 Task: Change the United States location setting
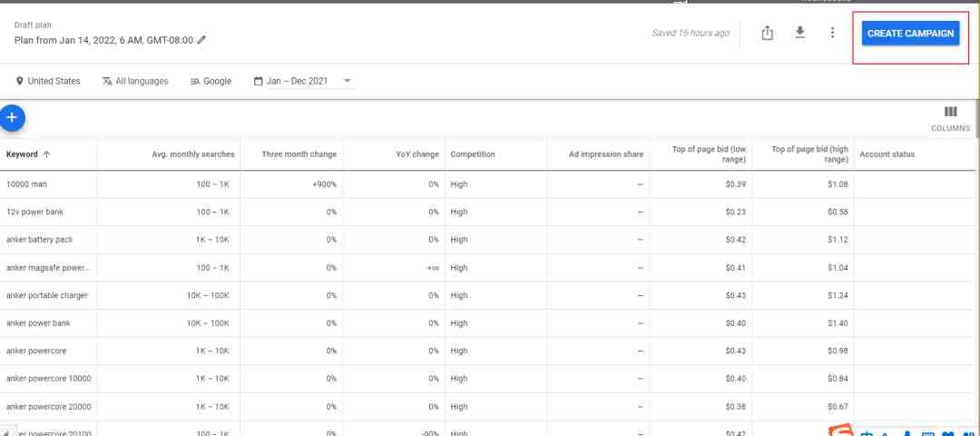pos(48,82)
